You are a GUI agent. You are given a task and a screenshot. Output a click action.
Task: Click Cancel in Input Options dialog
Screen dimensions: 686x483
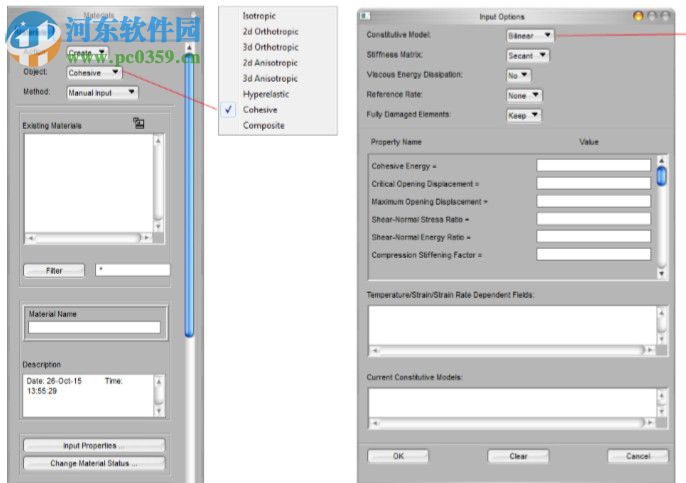coord(638,456)
